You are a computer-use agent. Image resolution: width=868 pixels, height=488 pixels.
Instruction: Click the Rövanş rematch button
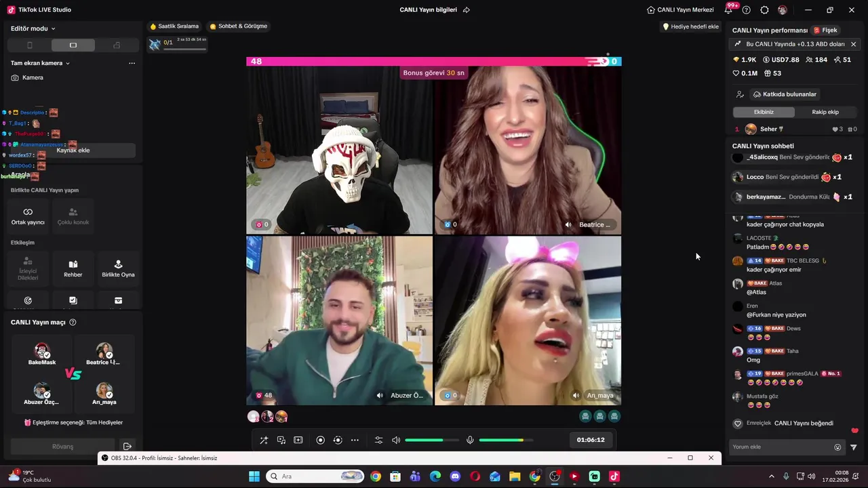(62, 447)
